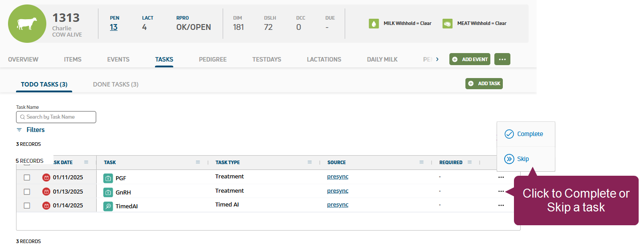This screenshot has height=252, width=644.
Task: Click the Search by Task Name field
Action: [x=56, y=117]
